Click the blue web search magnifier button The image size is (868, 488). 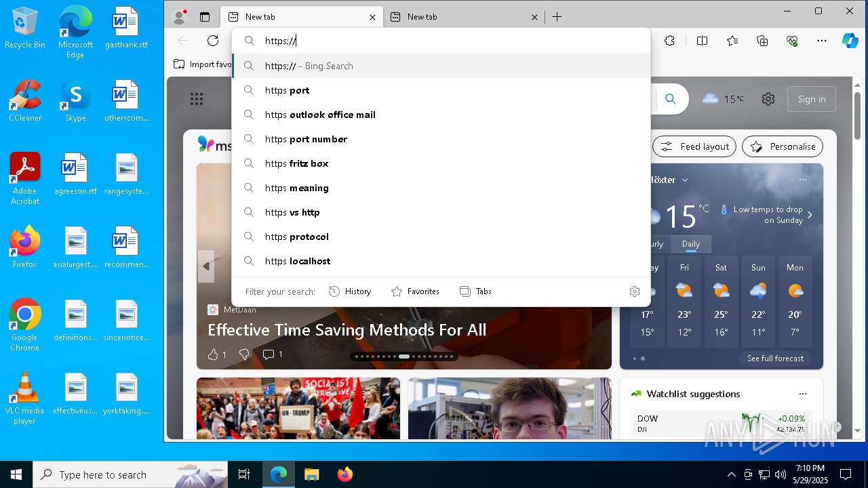coord(670,99)
